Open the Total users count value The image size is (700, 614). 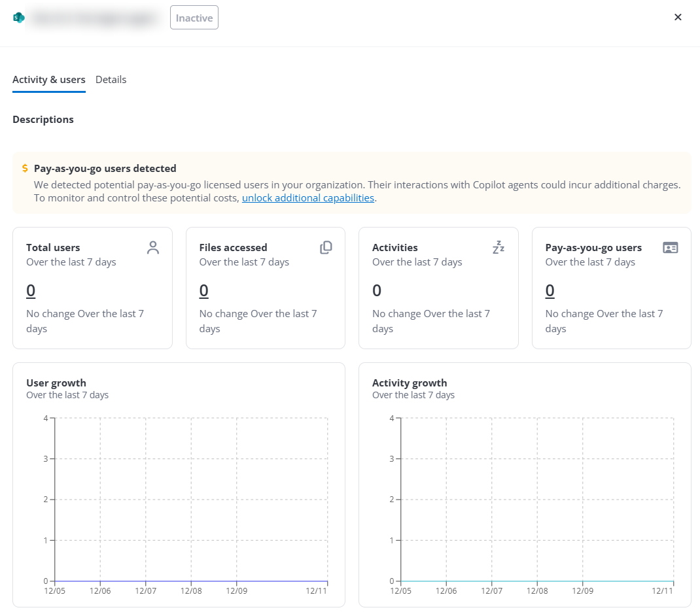pyautogui.click(x=31, y=290)
